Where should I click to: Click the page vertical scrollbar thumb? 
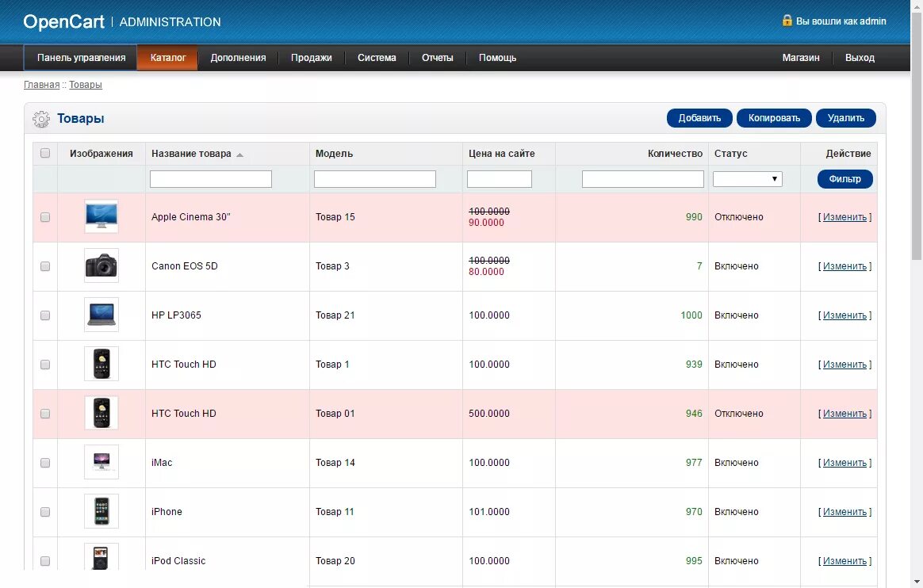[x=917, y=136]
